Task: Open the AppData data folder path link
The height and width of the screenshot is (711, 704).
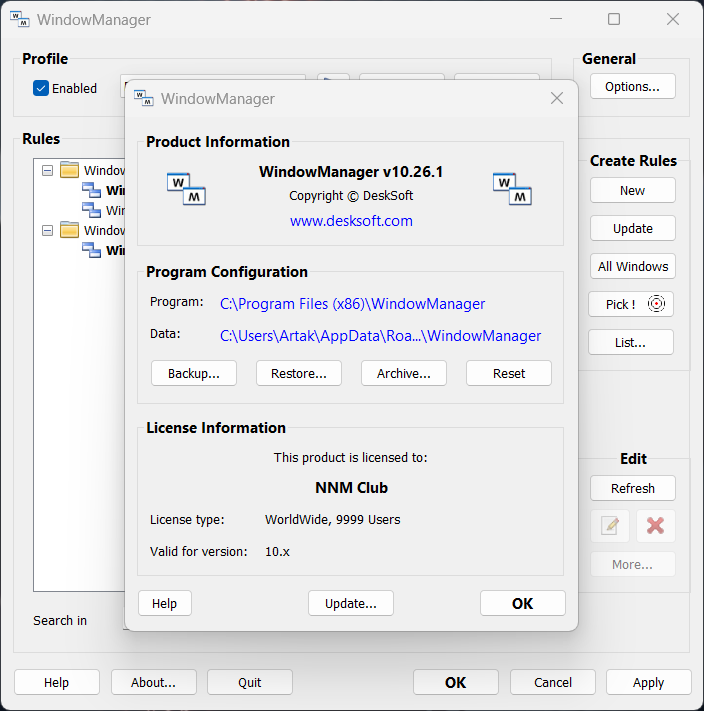Action: pos(380,336)
